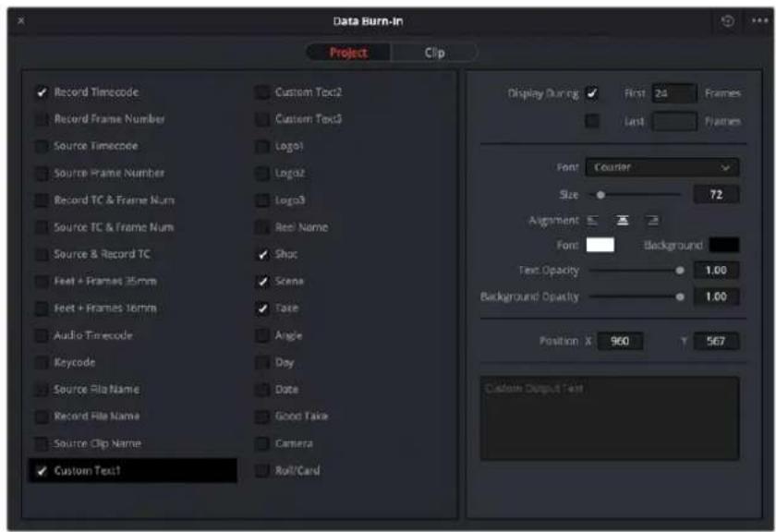Viewport: 776px width, 532px height.
Task: Click Position X field showing 960
Action: click(x=620, y=341)
